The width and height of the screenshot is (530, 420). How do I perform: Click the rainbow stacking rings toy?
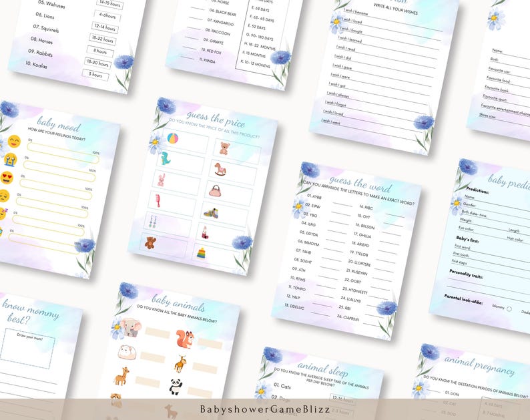click(202, 253)
